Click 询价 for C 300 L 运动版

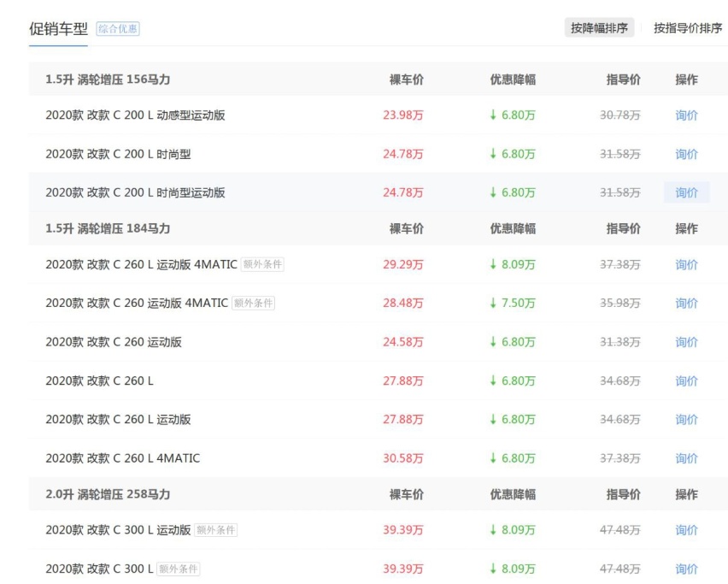686,529
